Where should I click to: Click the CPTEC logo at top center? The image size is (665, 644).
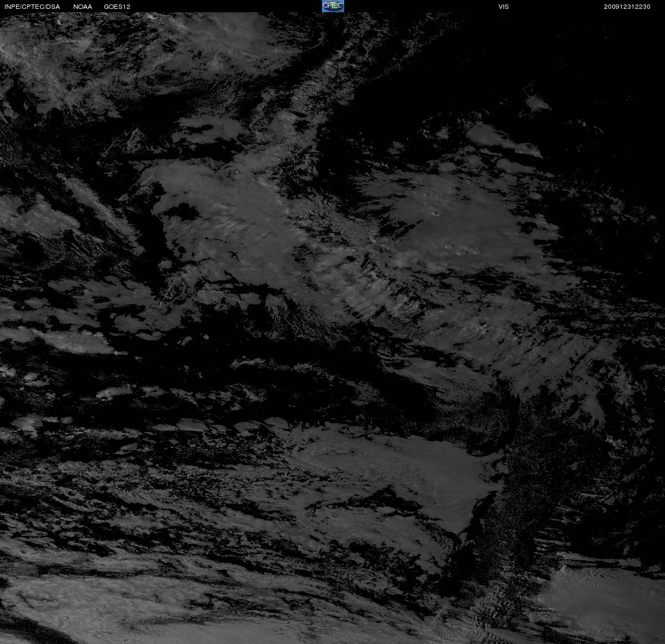tap(333, 6)
